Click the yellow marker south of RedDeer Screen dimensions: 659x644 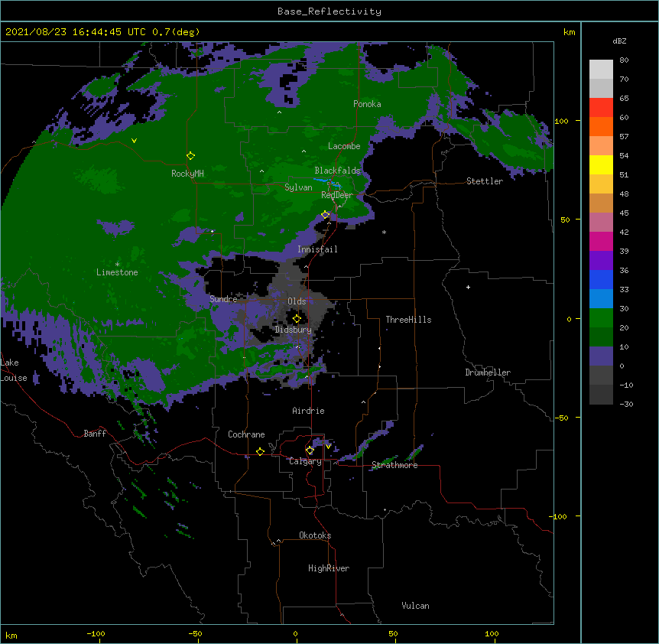325,214
